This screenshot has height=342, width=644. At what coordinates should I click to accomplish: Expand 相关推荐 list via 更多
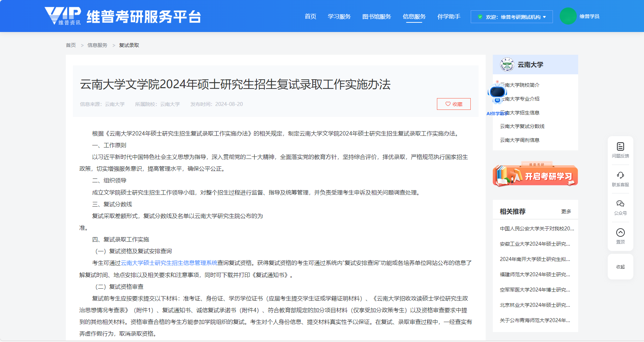pos(566,212)
